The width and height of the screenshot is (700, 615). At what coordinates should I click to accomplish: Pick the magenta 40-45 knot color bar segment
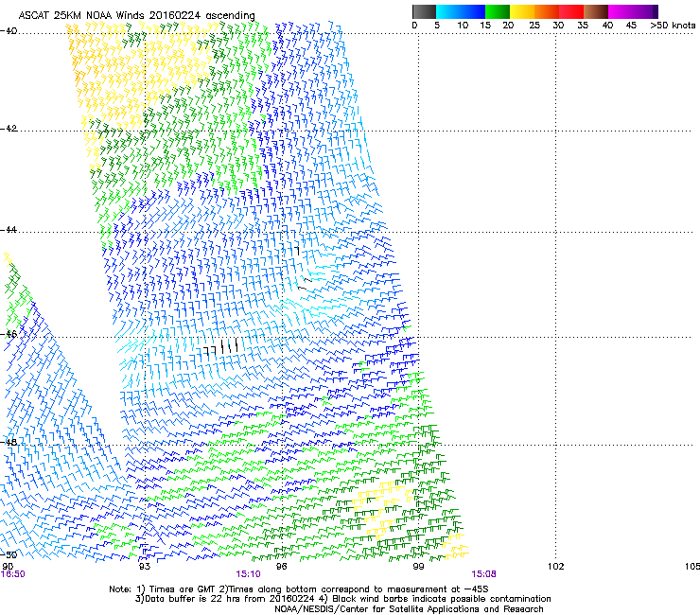621,11
